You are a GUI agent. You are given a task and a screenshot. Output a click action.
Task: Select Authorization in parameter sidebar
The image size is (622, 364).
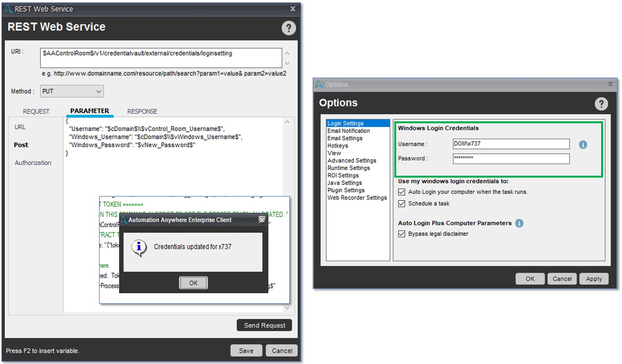33,163
